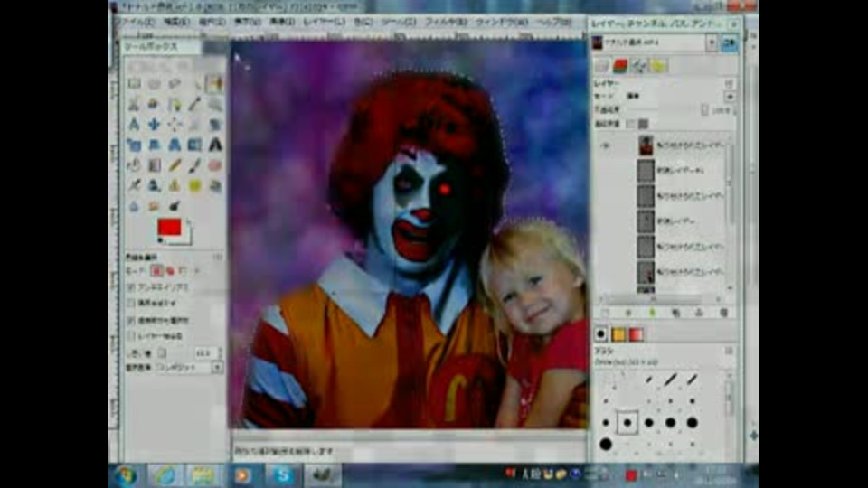
Task: Click the auto-follow active image button
Action: click(x=729, y=43)
